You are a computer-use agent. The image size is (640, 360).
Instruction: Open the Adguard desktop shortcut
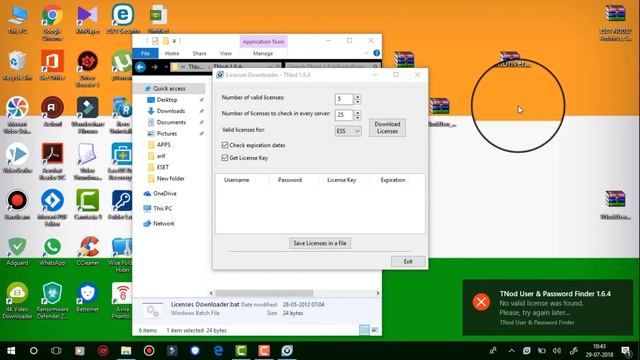[x=17, y=251]
